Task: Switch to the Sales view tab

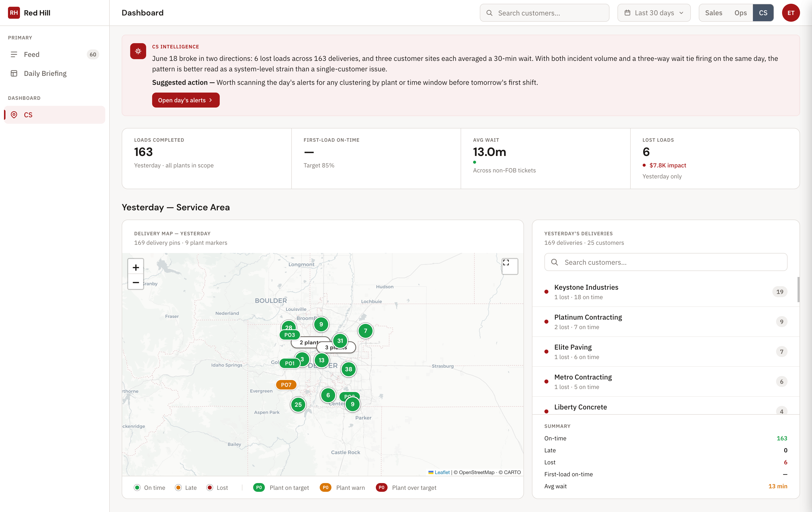Action: pyautogui.click(x=713, y=13)
